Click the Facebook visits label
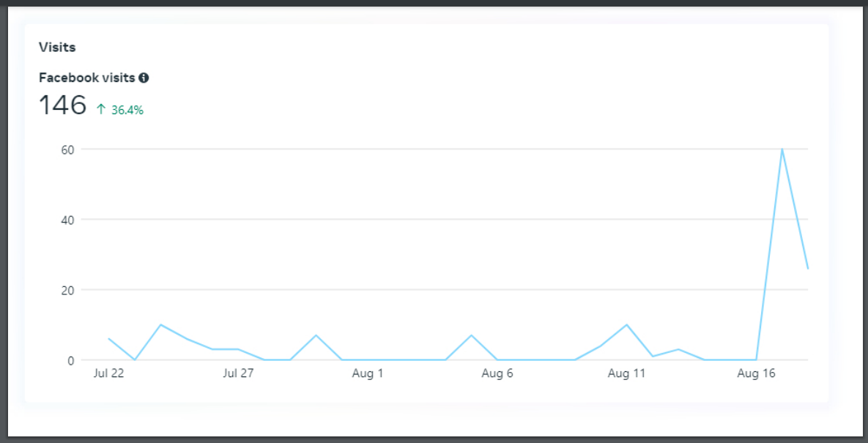Screen dimensions: 868x443 click(86, 78)
